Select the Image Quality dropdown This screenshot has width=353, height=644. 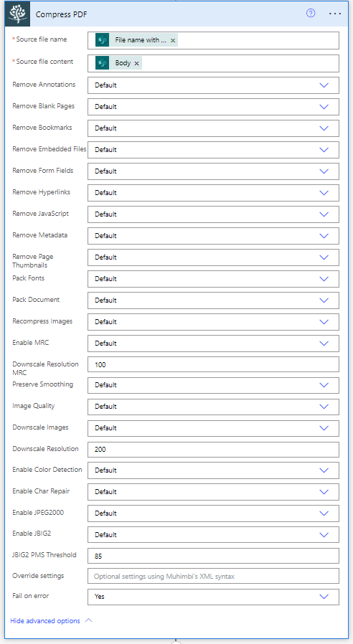tap(213, 406)
